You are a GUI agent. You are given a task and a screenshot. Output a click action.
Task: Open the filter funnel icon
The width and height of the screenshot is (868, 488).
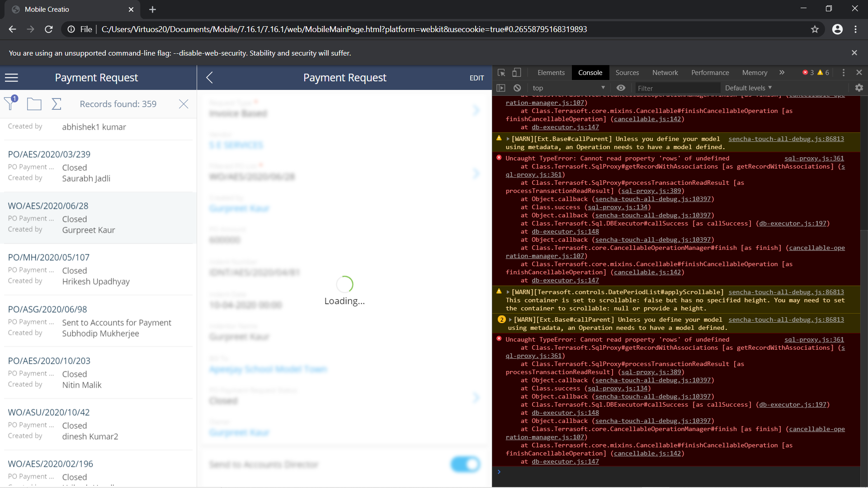10,103
